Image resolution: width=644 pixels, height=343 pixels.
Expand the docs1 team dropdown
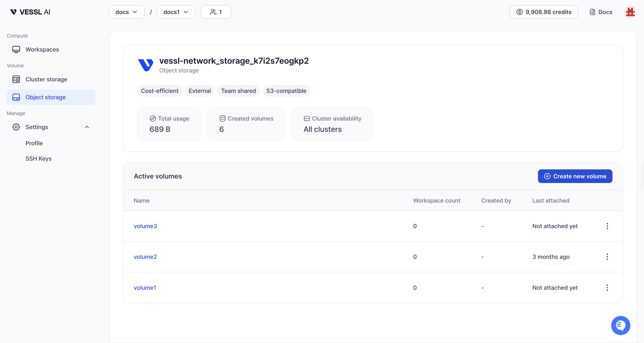176,12
